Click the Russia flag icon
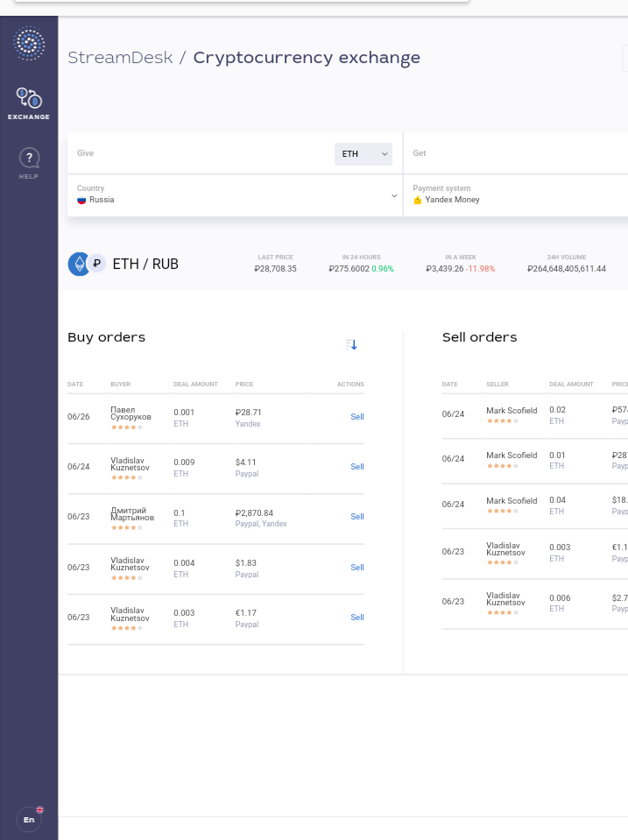The width and height of the screenshot is (628, 840). click(x=81, y=200)
